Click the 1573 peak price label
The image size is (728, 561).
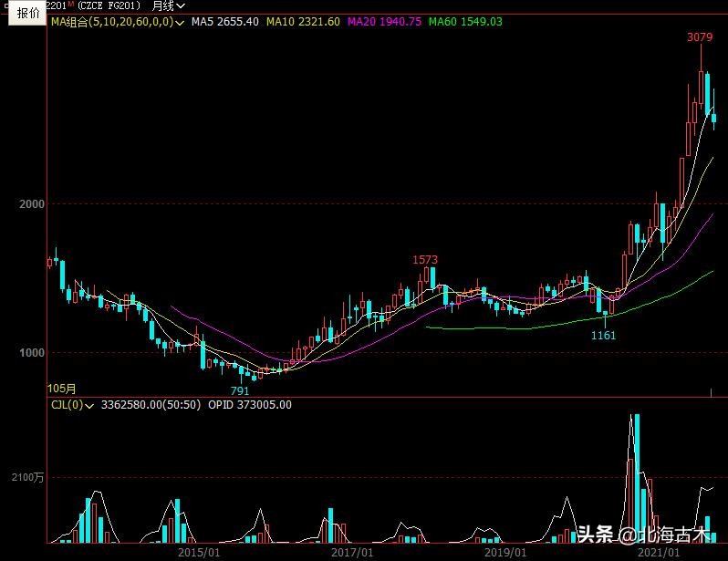pyautogui.click(x=425, y=260)
